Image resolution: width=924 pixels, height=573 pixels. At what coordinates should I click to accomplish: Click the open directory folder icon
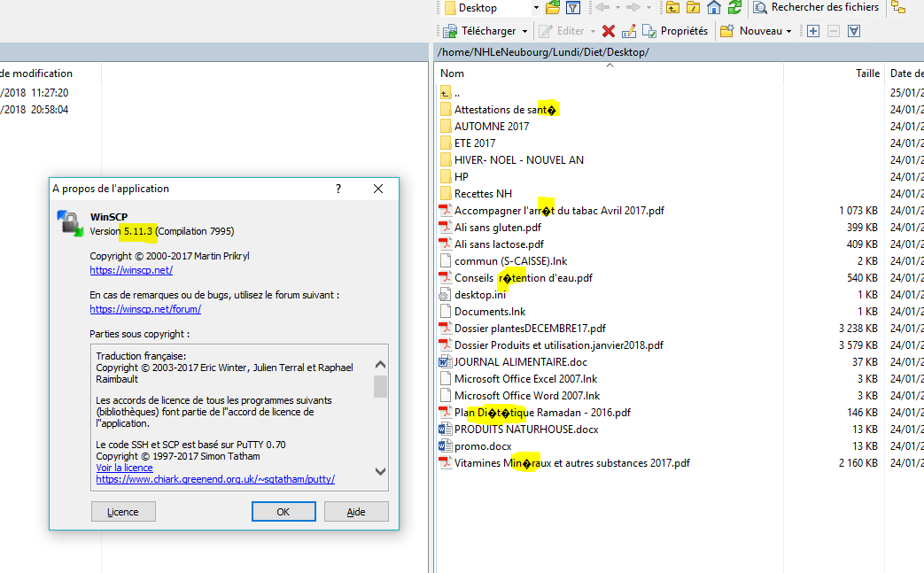(x=553, y=8)
